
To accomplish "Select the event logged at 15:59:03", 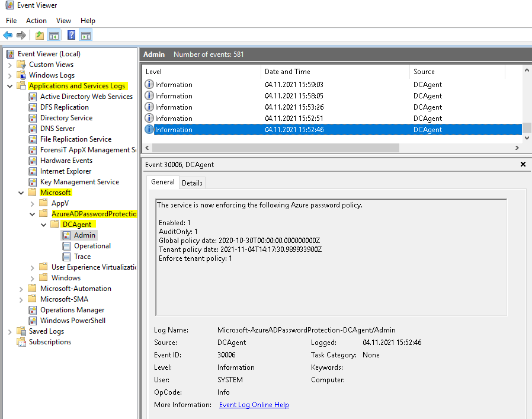I will 294,85.
